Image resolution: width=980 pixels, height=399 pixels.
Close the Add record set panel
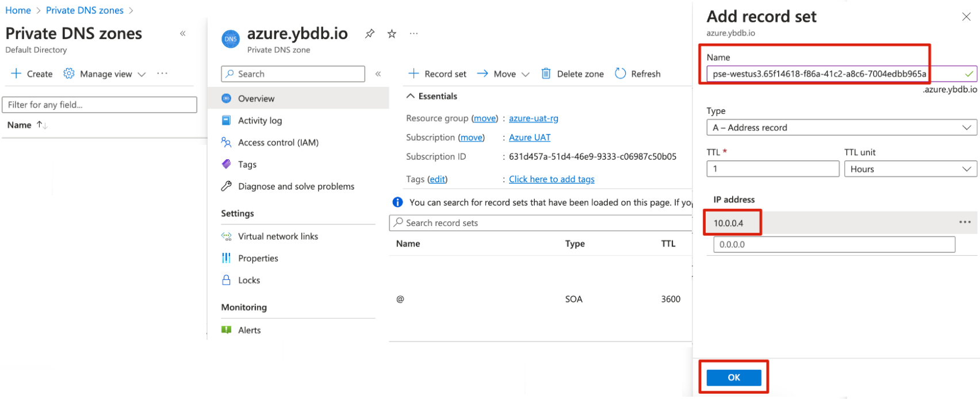(966, 17)
